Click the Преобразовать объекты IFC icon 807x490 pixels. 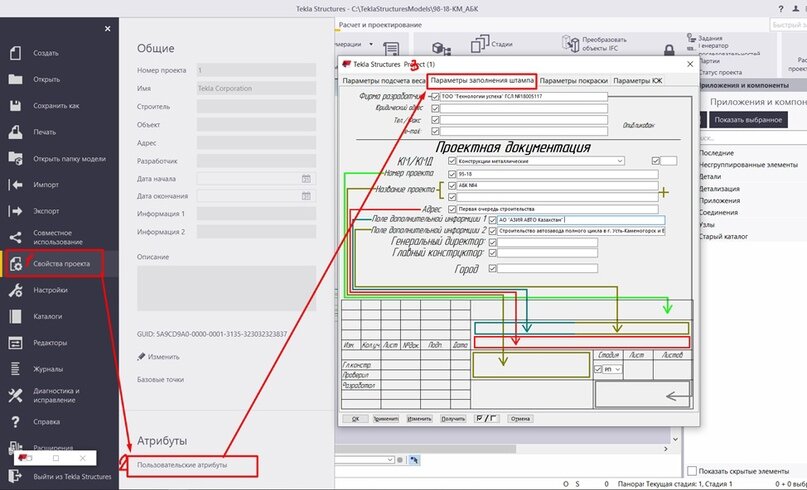pyautogui.click(x=570, y=44)
